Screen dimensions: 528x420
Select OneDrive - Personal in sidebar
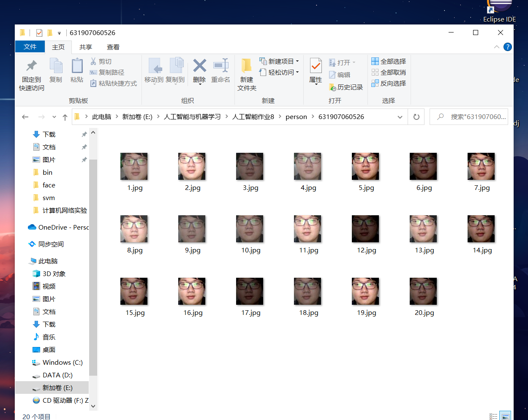pos(58,227)
